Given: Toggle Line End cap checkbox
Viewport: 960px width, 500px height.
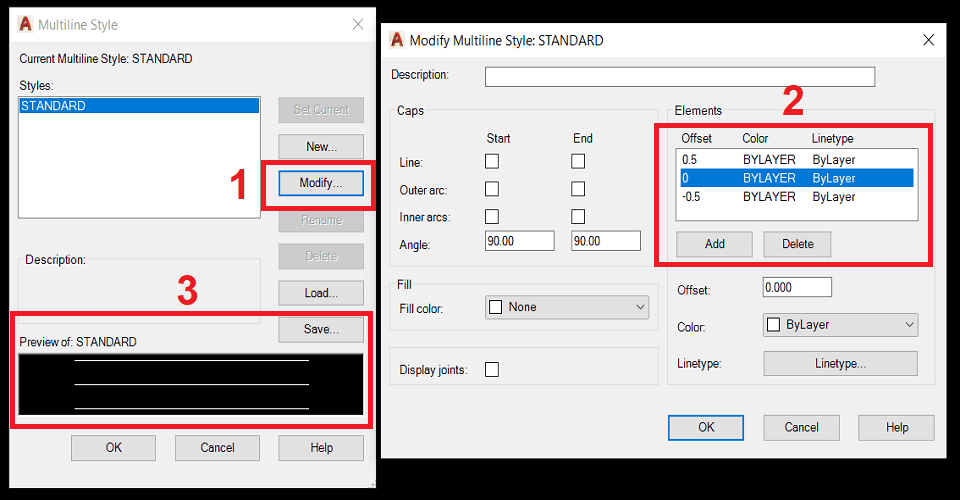Looking at the screenshot, I should (x=578, y=162).
